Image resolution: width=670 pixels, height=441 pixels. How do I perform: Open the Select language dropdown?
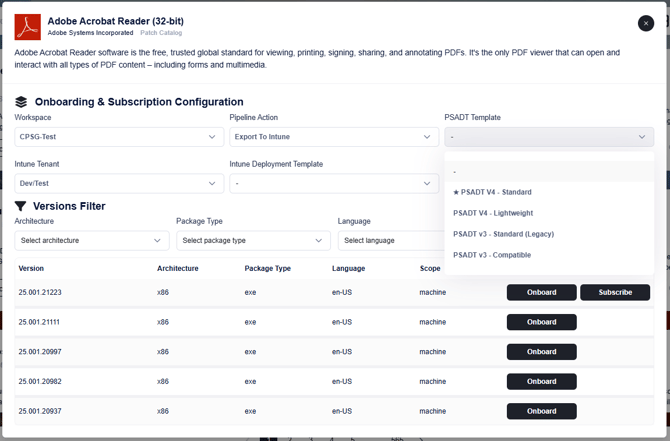391,241
